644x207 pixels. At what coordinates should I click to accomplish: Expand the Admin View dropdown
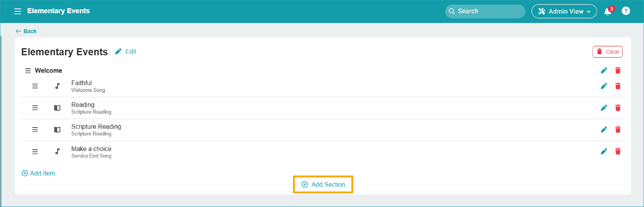pos(564,11)
